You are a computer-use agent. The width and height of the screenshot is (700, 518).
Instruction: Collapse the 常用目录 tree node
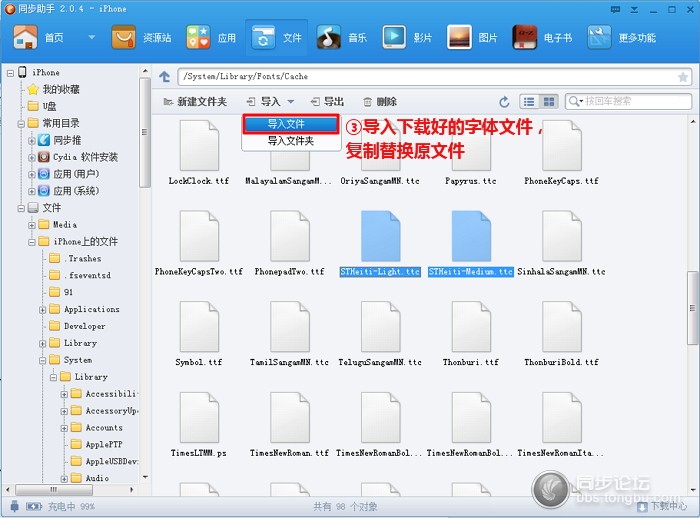coord(21,124)
